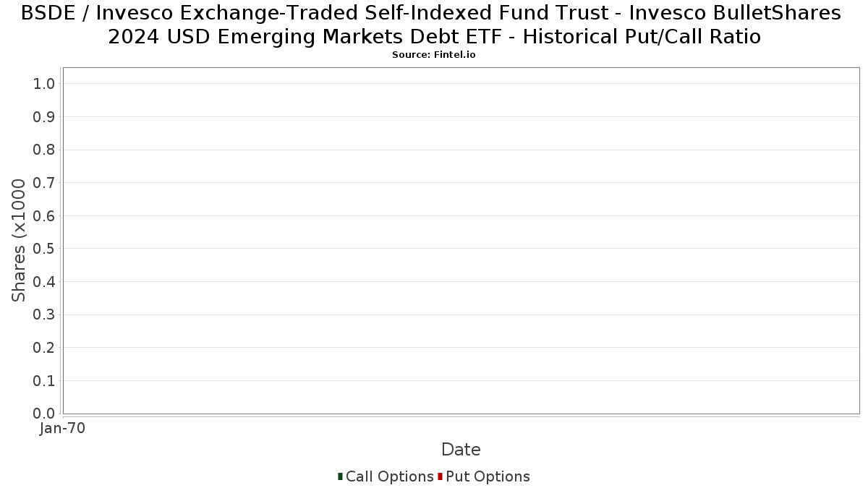Click the 0.7 y-axis tick label
868x488 pixels.
[x=44, y=183]
